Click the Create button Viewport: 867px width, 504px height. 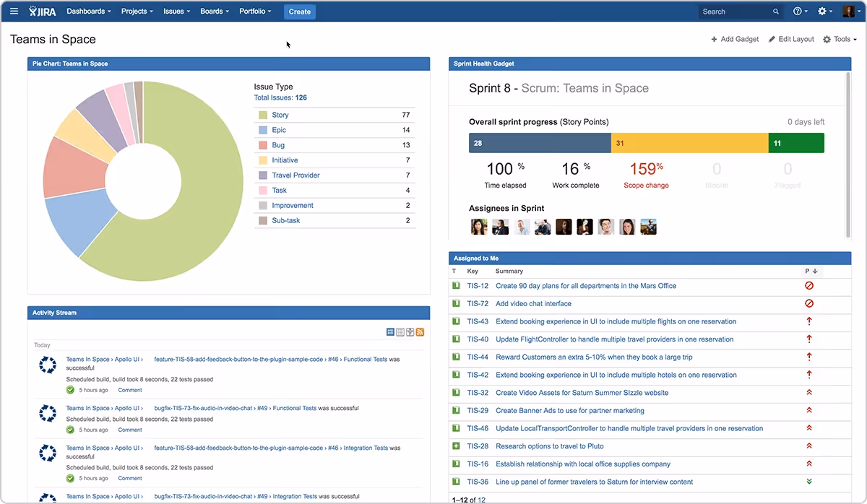[x=299, y=12]
